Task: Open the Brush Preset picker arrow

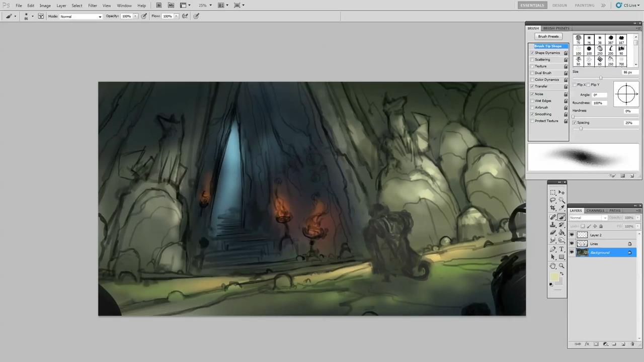Action: (33, 16)
